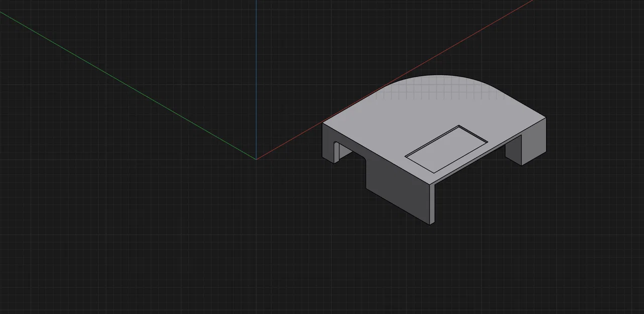Image resolution: width=644 pixels, height=314 pixels.
Task: Select the front-left leg's front face
Action: [x=328, y=143]
